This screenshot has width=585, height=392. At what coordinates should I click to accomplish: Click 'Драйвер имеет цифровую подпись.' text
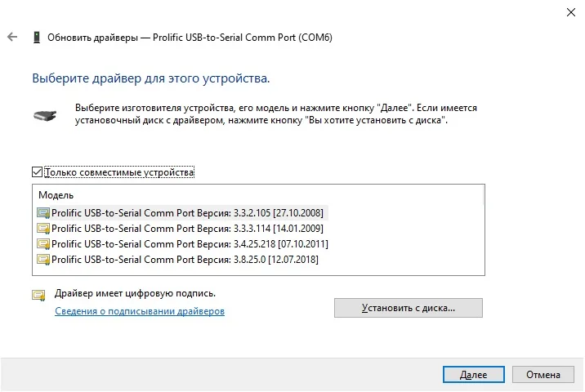tap(135, 293)
